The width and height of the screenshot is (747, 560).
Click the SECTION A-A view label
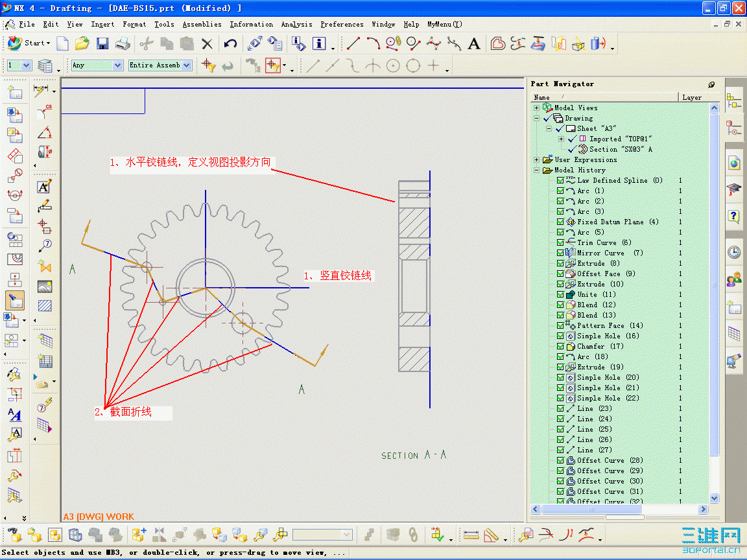(414, 455)
